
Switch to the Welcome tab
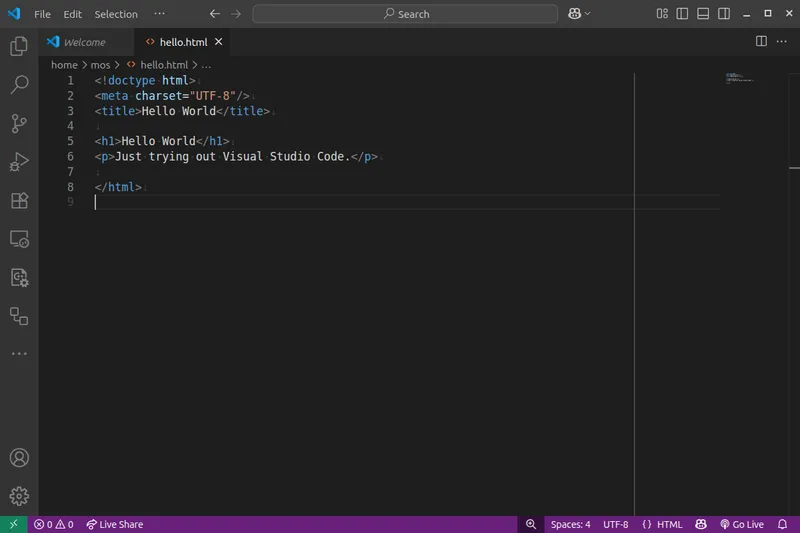pos(84,42)
